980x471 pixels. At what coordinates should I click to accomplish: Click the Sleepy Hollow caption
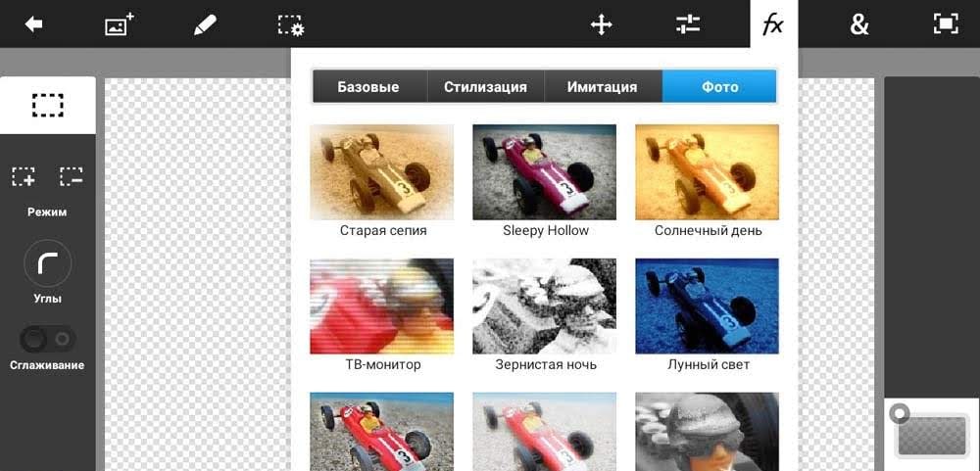546,230
